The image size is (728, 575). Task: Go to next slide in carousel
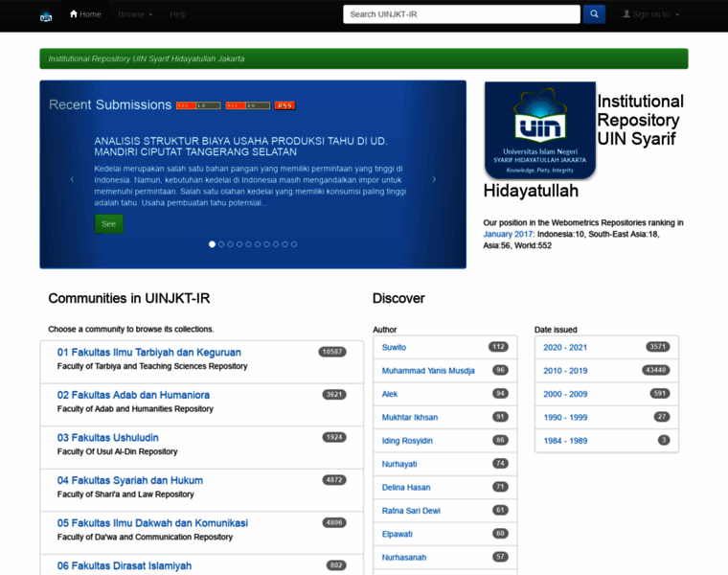point(434,179)
